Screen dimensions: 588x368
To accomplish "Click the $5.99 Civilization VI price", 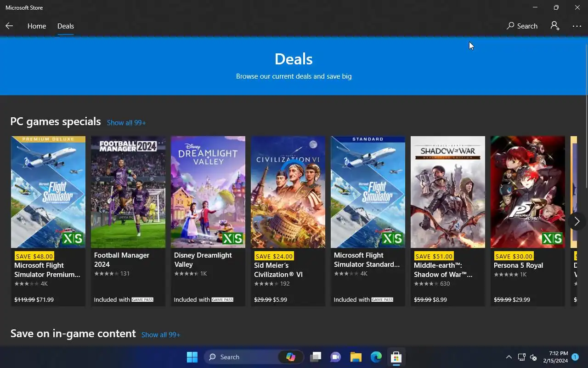I will [x=280, y=300].
